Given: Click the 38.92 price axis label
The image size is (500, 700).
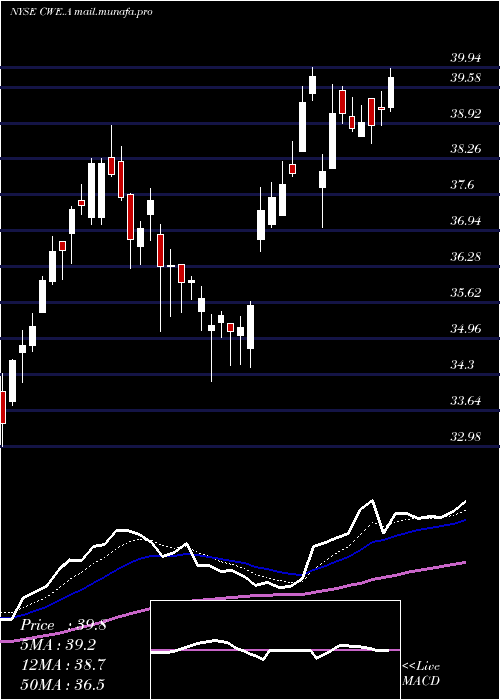Looking at the screenshot, I should (x=466, y=113).
